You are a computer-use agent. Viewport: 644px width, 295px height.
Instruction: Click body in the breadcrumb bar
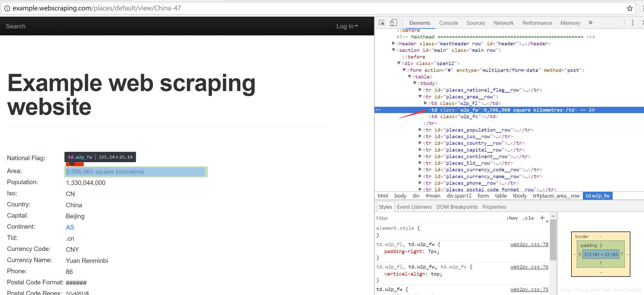[400, 196]
